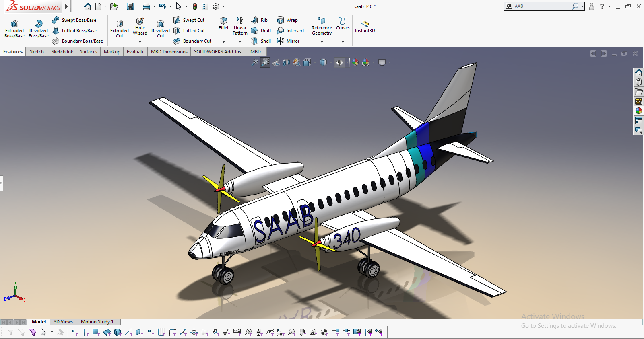This screenshot has width=644, height=339.
Task: Click the Home welcome icon
Action: (88, 6)
